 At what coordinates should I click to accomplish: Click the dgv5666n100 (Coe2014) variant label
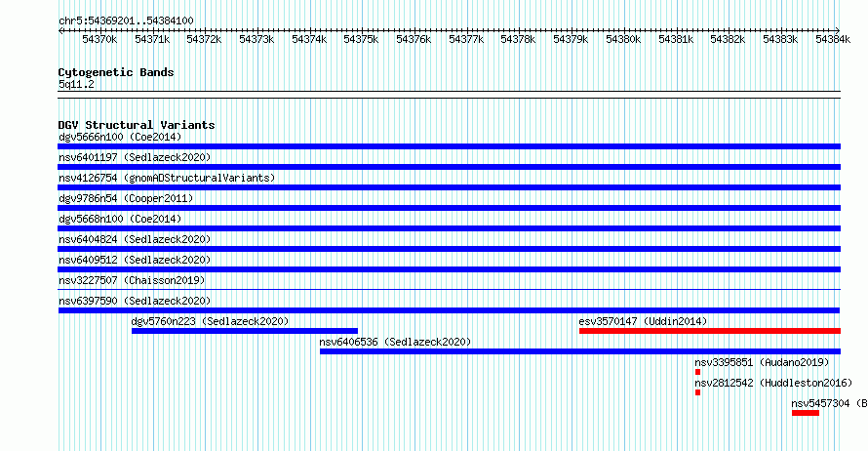(x=120, y=137)
